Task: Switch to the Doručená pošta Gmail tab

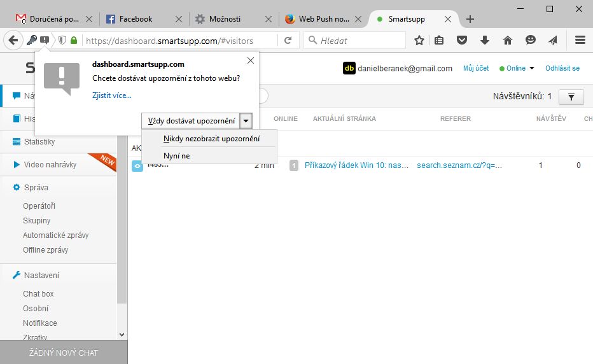Action: tap(54, 19)
